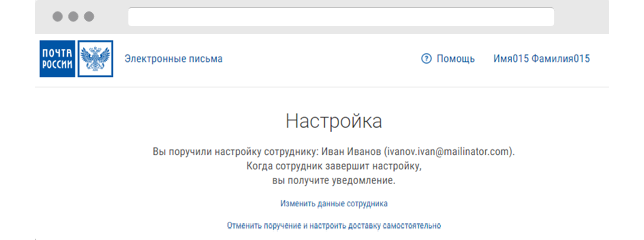The height and width of the screenshot is (240, 644).
Task: Click the Настройка page heading
Action: 334,121
